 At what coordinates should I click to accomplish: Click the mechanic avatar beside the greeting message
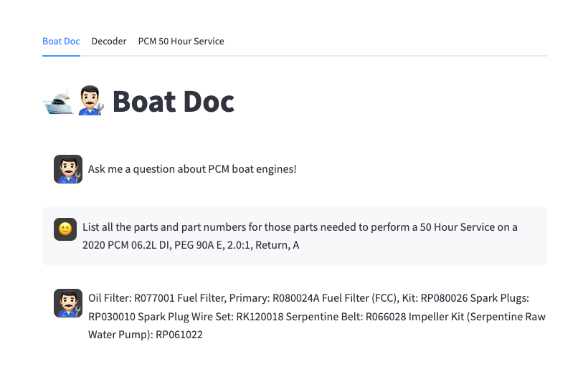(68, 169)
